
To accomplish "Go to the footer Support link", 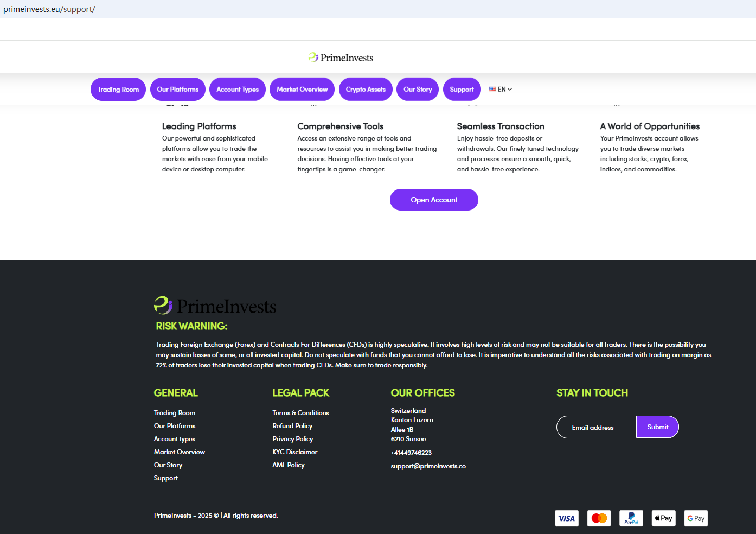I will (x=166, y=478).
